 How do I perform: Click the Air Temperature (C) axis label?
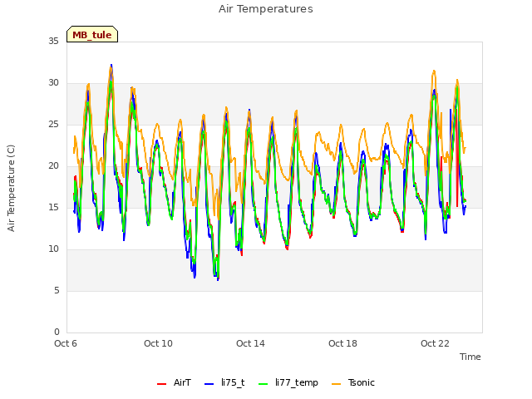point(11,188)
